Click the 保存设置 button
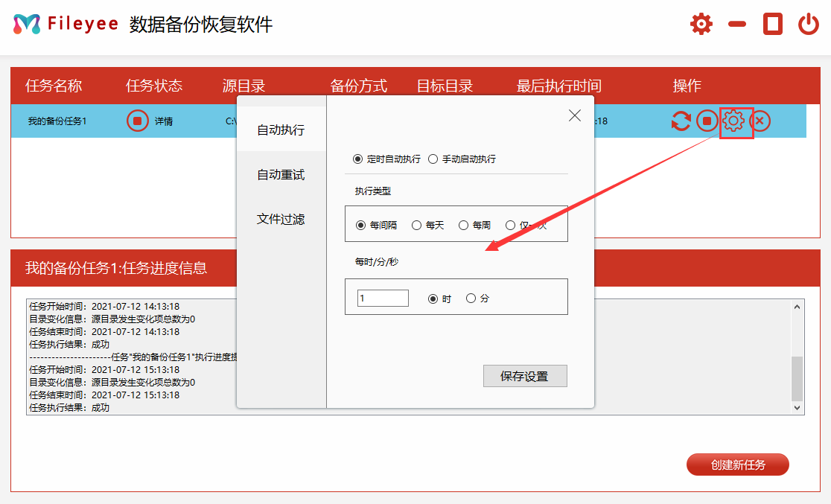Viewport: 831px width, 504px height. (525, 375)
